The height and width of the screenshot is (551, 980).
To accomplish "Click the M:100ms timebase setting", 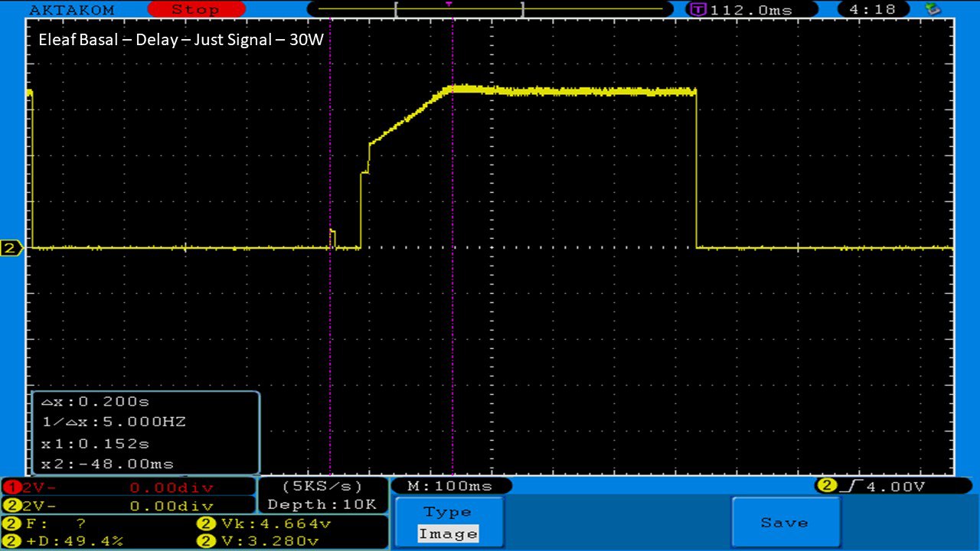I will 450,486.
